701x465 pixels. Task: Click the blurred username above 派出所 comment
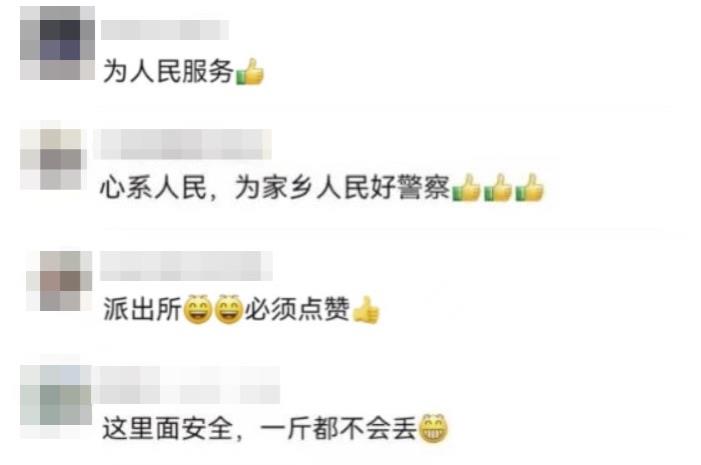click(x=186, y=266)
